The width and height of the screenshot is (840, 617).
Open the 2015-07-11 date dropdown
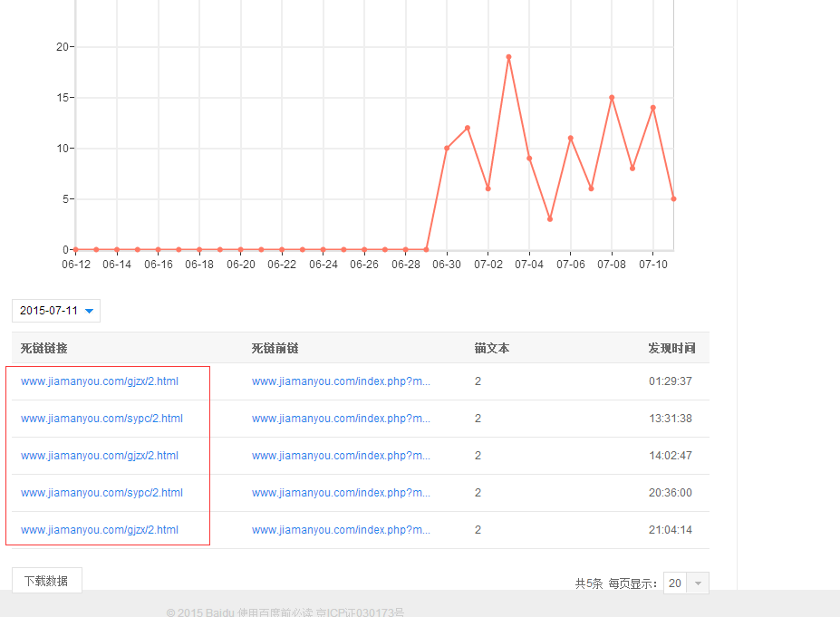click(55, 311)
